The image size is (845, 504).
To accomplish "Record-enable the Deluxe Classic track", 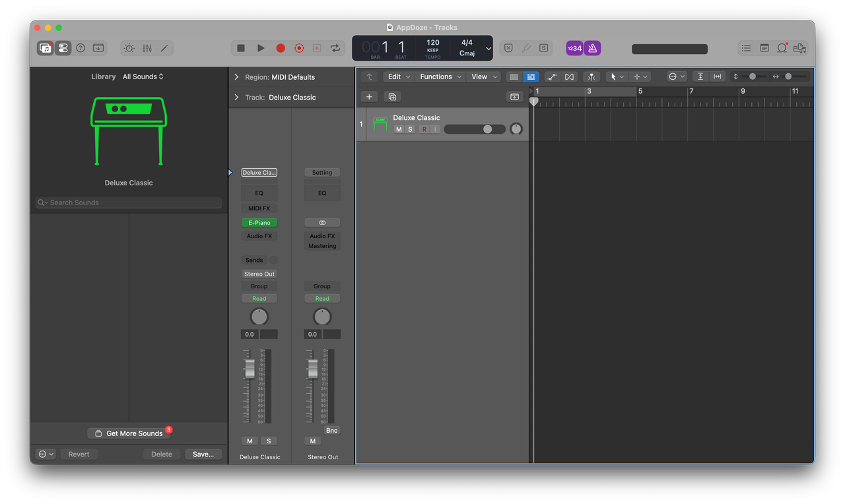I will [x=424, y=129].
